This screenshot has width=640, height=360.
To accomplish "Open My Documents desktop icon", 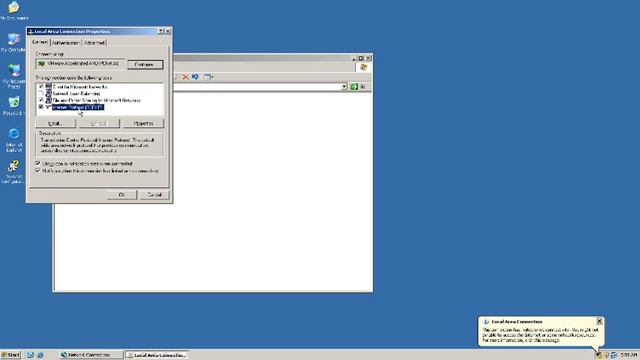I will click(x=14, y=10).
